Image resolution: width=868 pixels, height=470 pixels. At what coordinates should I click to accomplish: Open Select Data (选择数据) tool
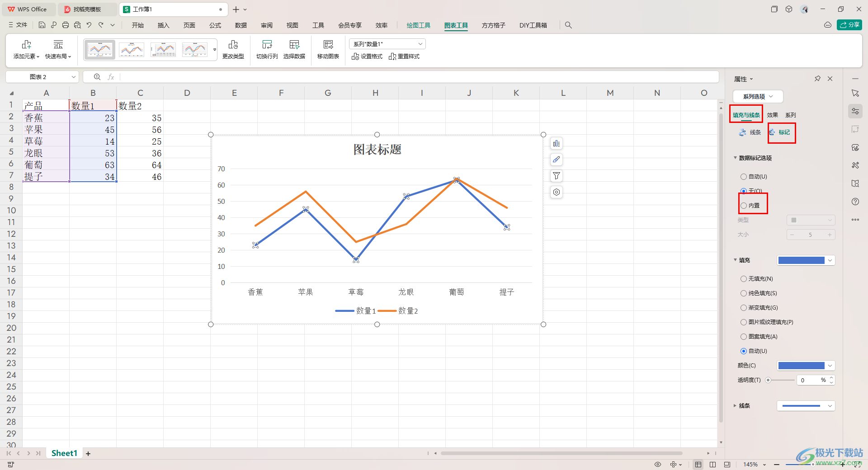[294, 49]
